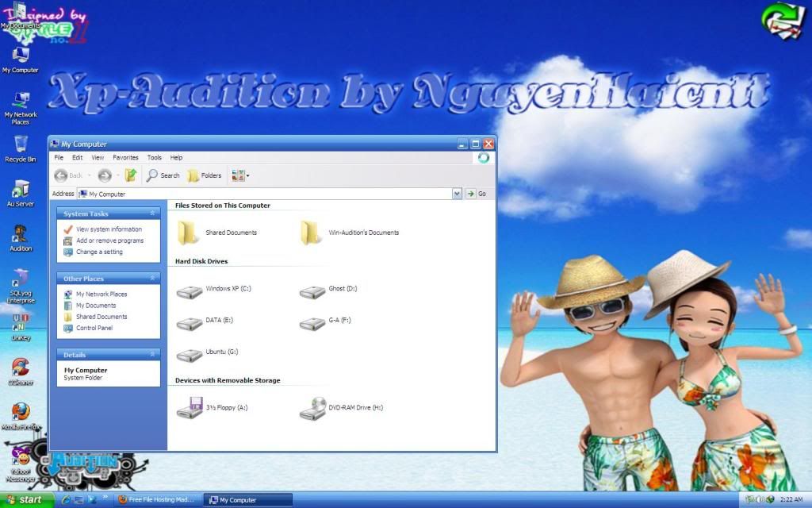Click the green globe network tray icon

770,500
